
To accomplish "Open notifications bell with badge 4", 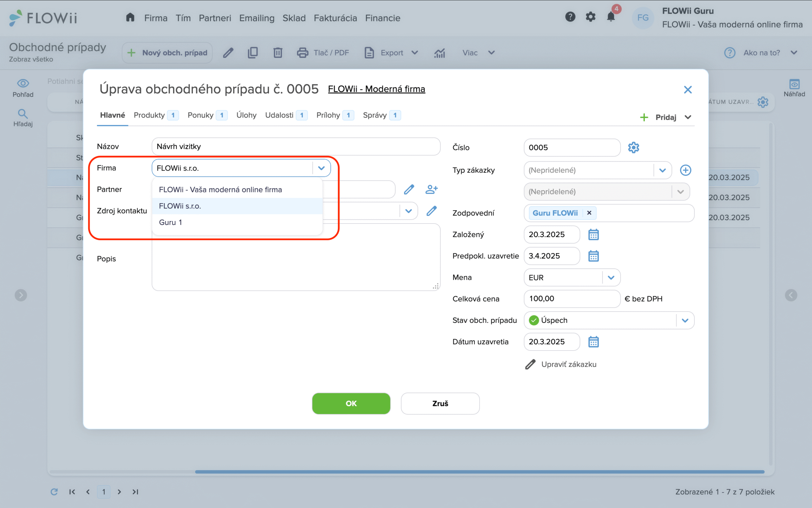I will tap(611, 16).
